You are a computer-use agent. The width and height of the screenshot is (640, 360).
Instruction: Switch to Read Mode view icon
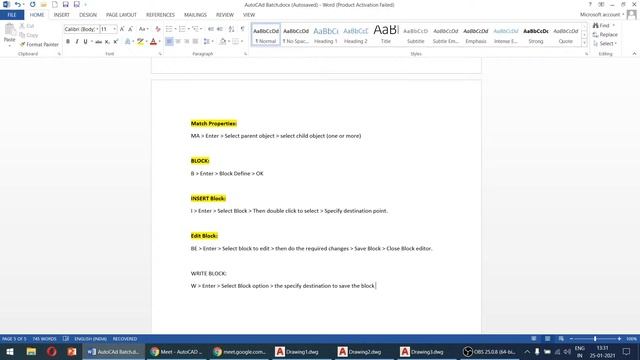click(534, 339)
